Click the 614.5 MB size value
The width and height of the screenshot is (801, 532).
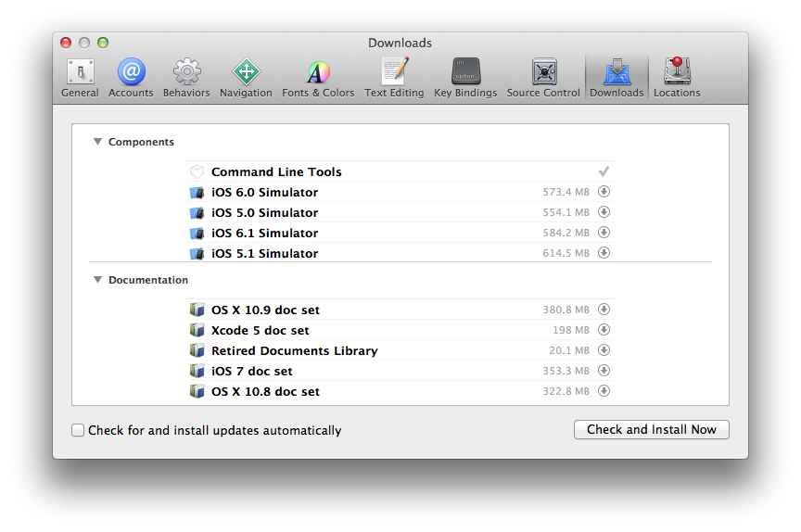pyautogui.click(x=566, y=253)
